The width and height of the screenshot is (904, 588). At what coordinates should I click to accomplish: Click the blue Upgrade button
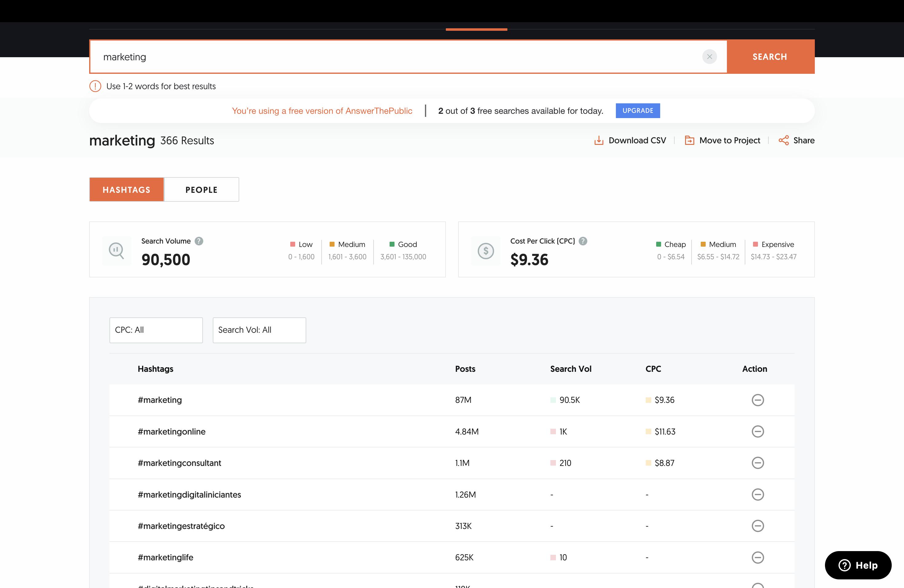(x=637, y=110)
